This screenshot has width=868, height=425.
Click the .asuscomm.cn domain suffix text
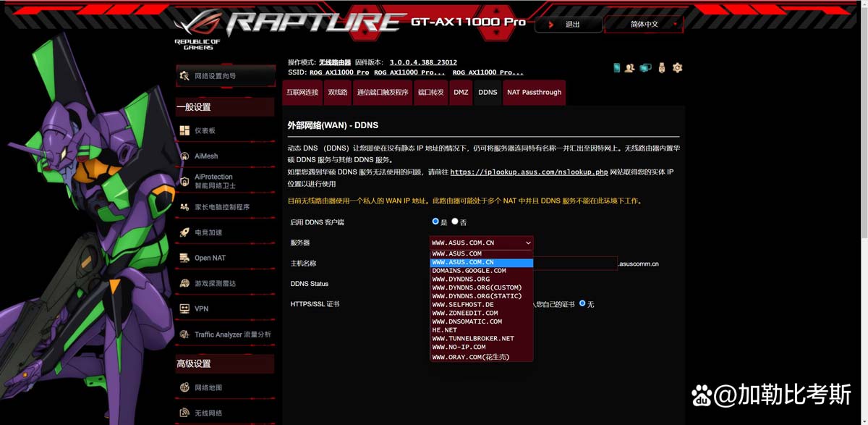[x=639, y=264]
